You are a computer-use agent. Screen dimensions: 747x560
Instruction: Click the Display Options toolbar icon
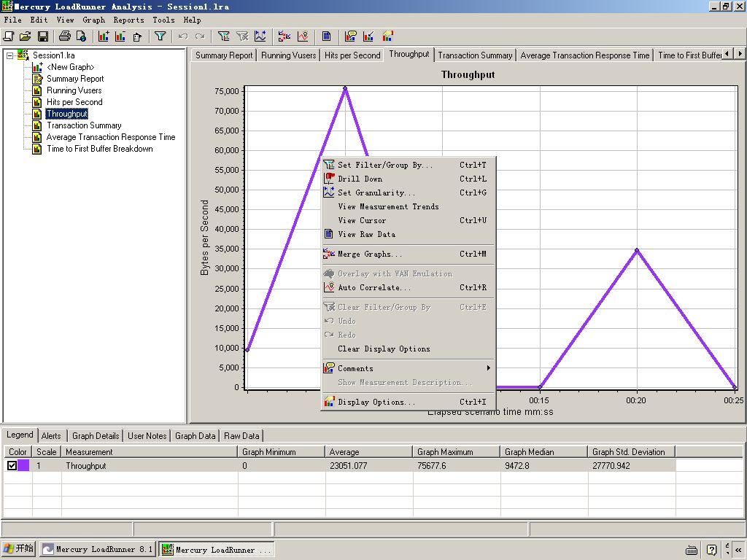point(388,36)
